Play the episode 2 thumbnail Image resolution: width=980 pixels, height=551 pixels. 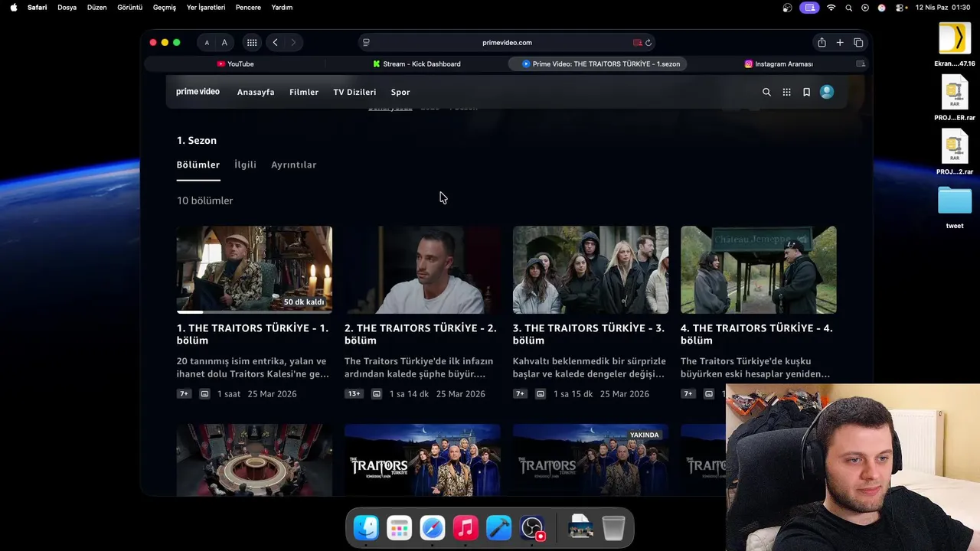coord(422,269)
